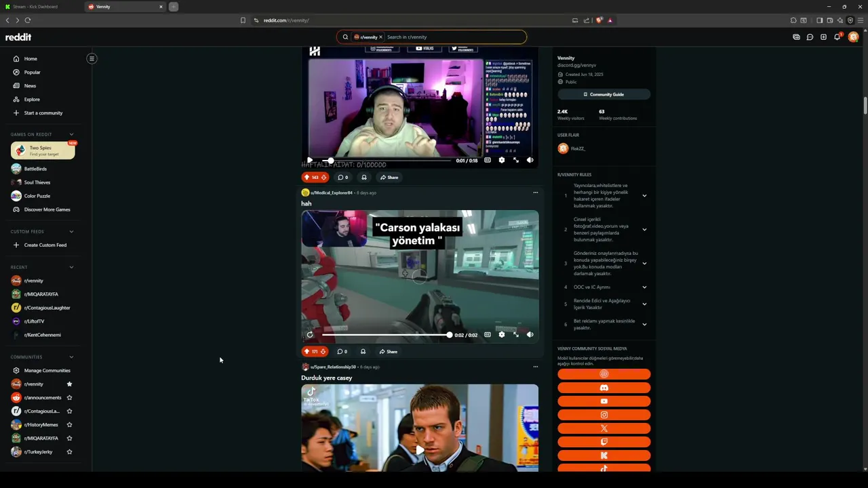Image resolution: width=868 pixels, height=488 pixels.
Task: Switch to 'Stream - Kick Dashboard' browser tab
Action: pyautogui.click(x=41, y=7)
